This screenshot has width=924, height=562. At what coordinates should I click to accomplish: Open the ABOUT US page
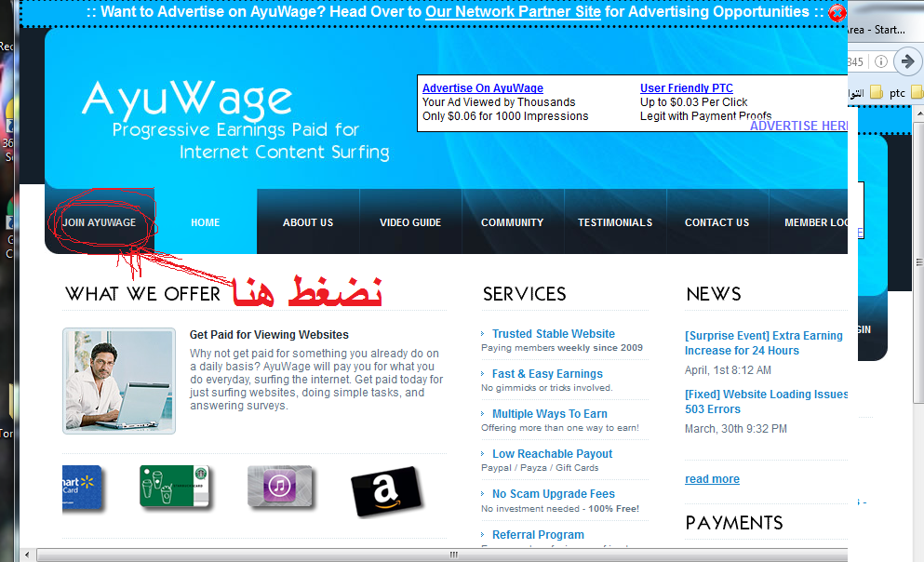(308, 222)
